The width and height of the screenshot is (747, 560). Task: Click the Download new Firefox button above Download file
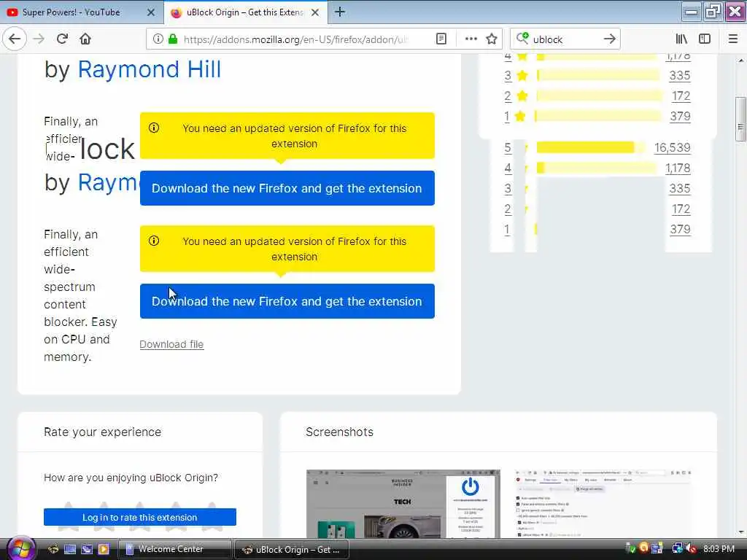[287, 301]
